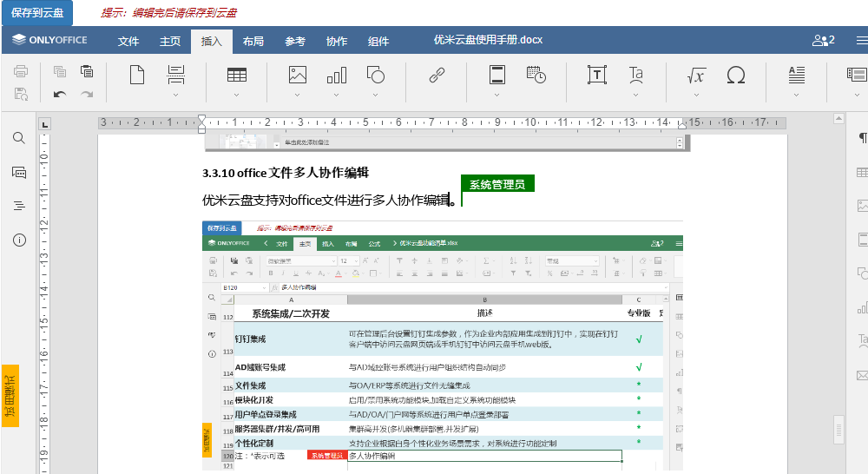This screenshot has height=474, width=868.
Task: Click the insert table icon
Action: 237,75
